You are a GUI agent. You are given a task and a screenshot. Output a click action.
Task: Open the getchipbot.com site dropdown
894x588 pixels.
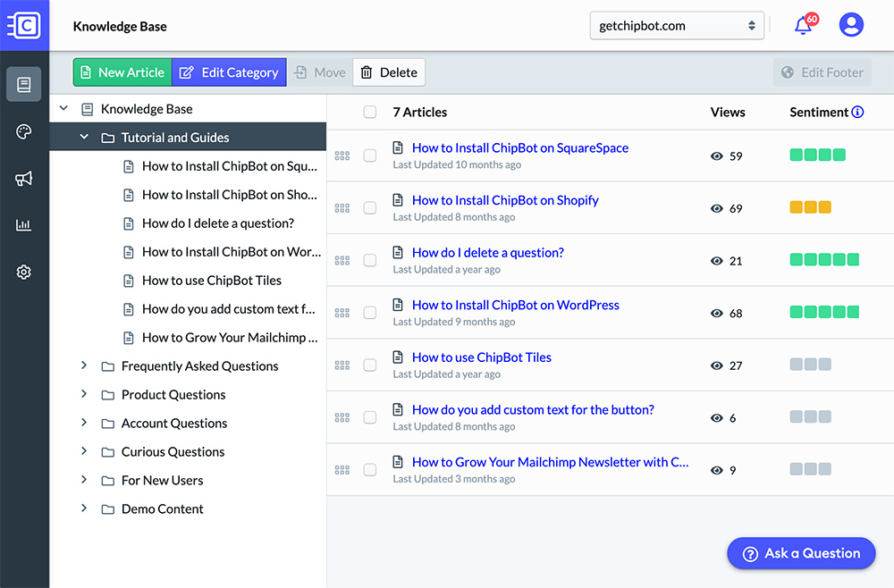pyautogui.click(x=677, y=26)
